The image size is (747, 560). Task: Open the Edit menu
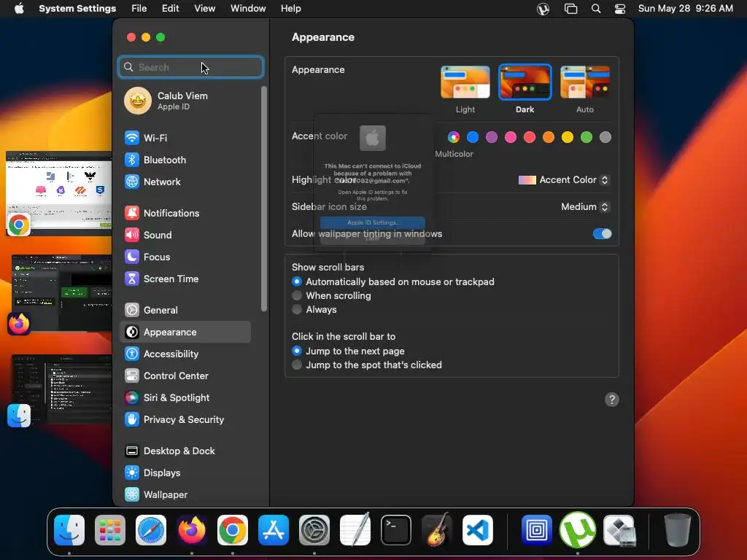coord(171,9)
